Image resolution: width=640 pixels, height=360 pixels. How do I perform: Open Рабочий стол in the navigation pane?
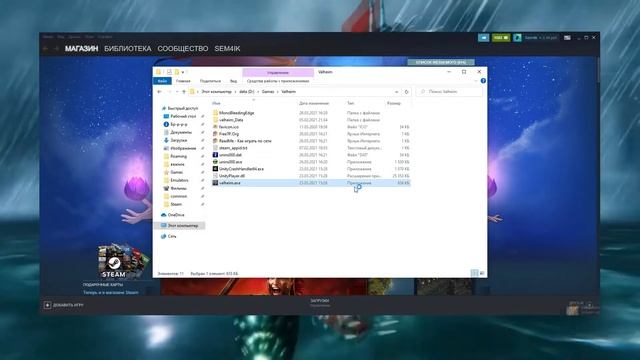(183, 116)
